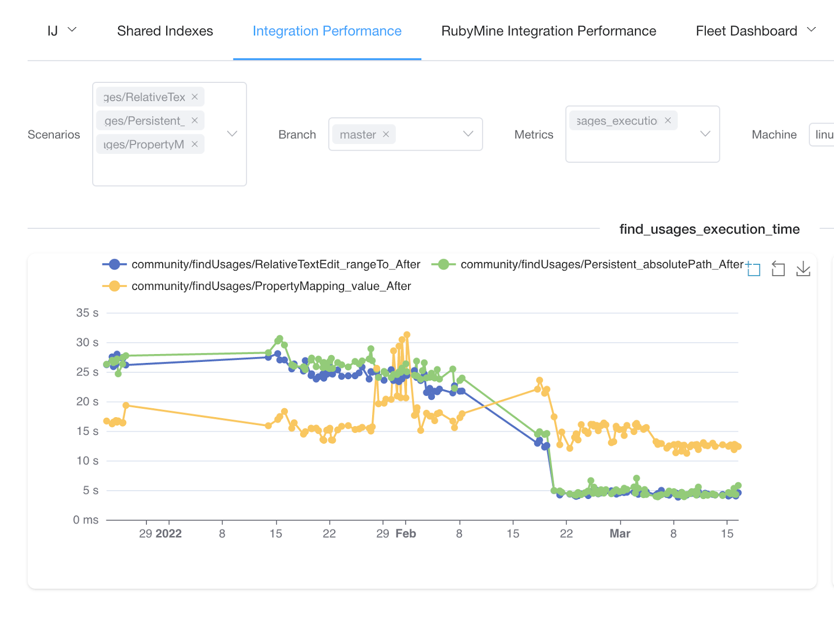The height and width of the screenshot is (644, 834).
Task: Open the Branch dropdown arrow
Action: pyautogui.click(x=468, y=134)
